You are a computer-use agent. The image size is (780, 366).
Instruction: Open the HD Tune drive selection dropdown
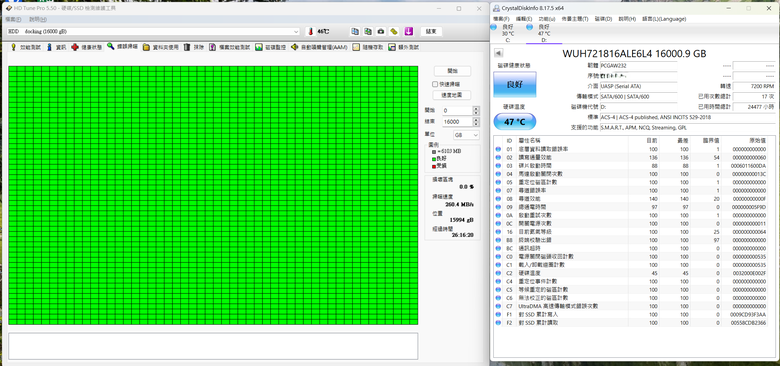(x=153, y=31)
